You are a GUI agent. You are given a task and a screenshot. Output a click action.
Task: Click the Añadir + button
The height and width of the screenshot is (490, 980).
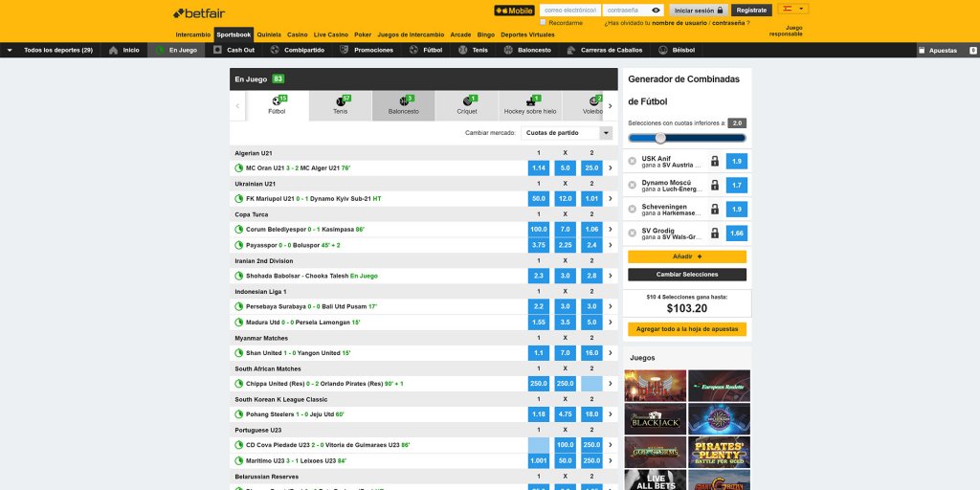coord(687,256)
